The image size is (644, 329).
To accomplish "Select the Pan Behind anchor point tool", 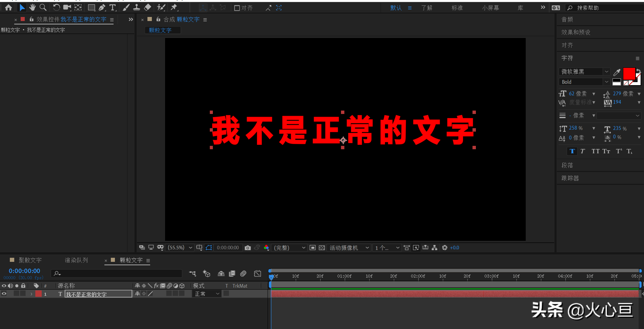I will pos(78,7).
